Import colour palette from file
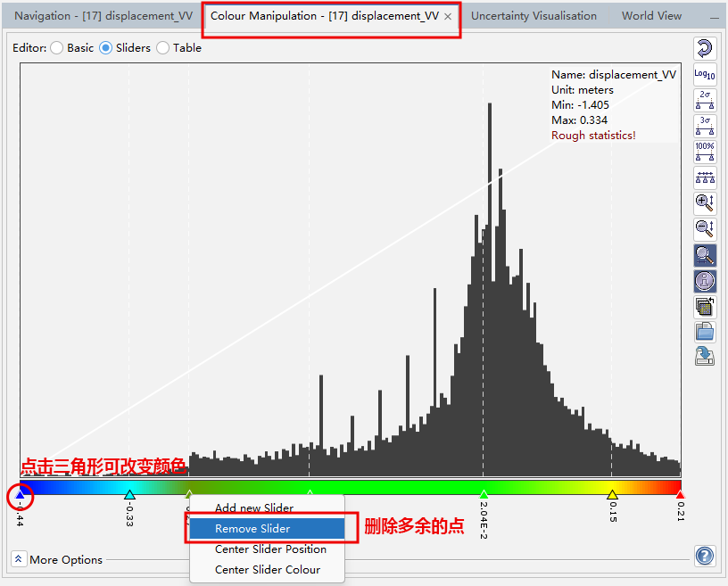728x586 pixels. tap(704, 332)
